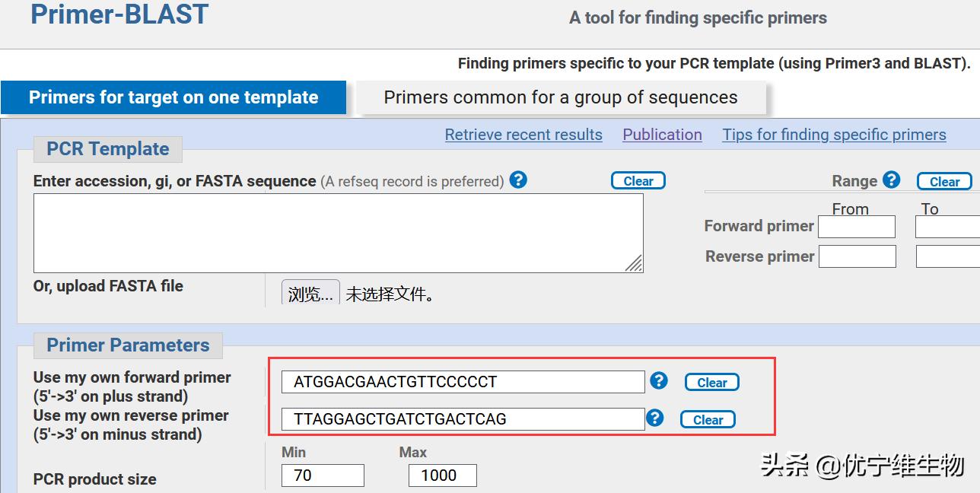The image size is (980, 493).
Task: Click the PCR product size Min field
Action: (323, 476)
